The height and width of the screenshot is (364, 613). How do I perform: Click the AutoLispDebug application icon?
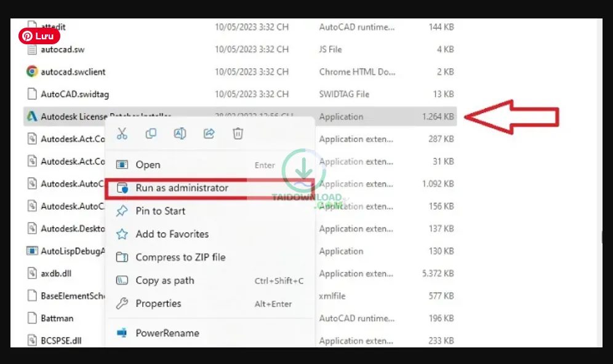(x=33, y=251)
